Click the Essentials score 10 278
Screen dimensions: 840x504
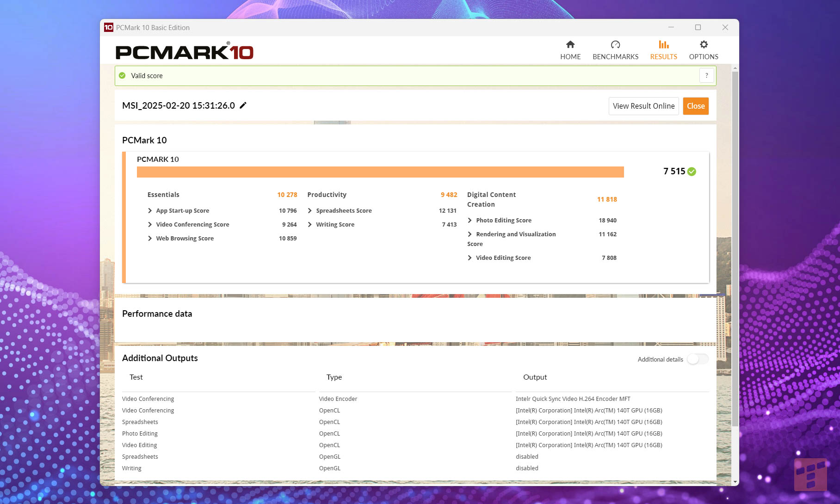[x=287, y=195]
